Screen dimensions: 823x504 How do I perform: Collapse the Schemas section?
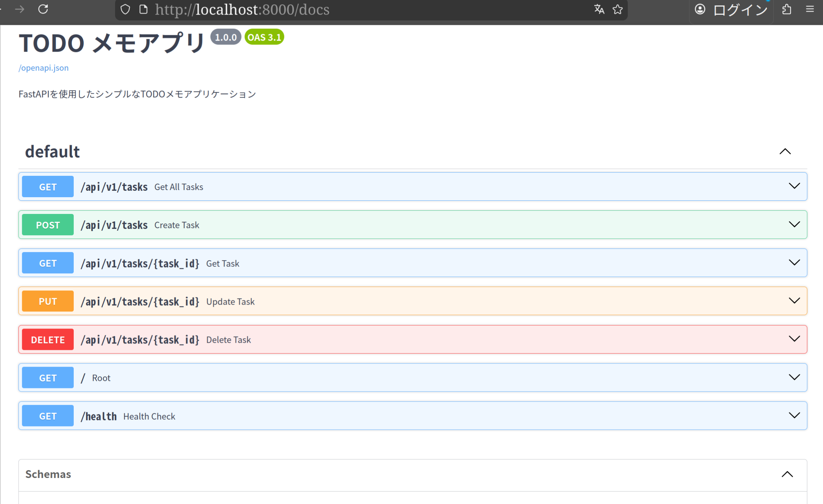[787, 474]
